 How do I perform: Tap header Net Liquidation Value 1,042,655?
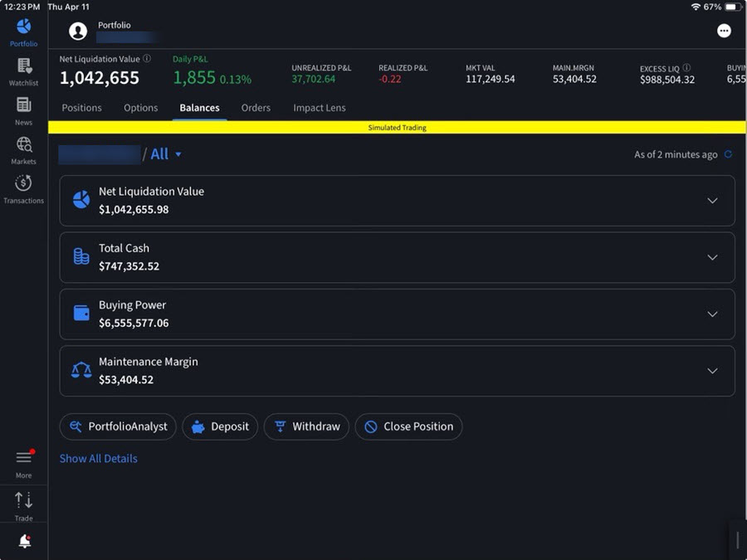click(x=100, y=78)
